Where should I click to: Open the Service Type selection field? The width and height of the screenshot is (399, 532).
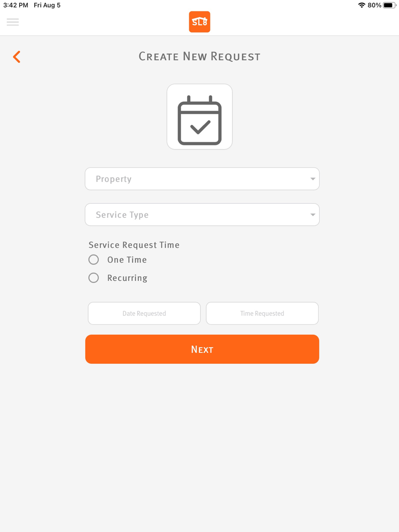(202, 215)
